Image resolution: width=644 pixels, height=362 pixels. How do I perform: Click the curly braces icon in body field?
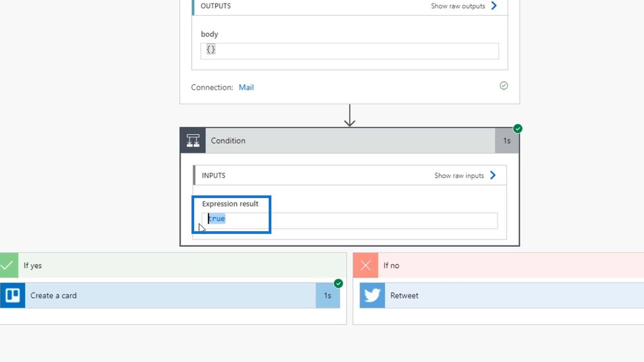211,49
